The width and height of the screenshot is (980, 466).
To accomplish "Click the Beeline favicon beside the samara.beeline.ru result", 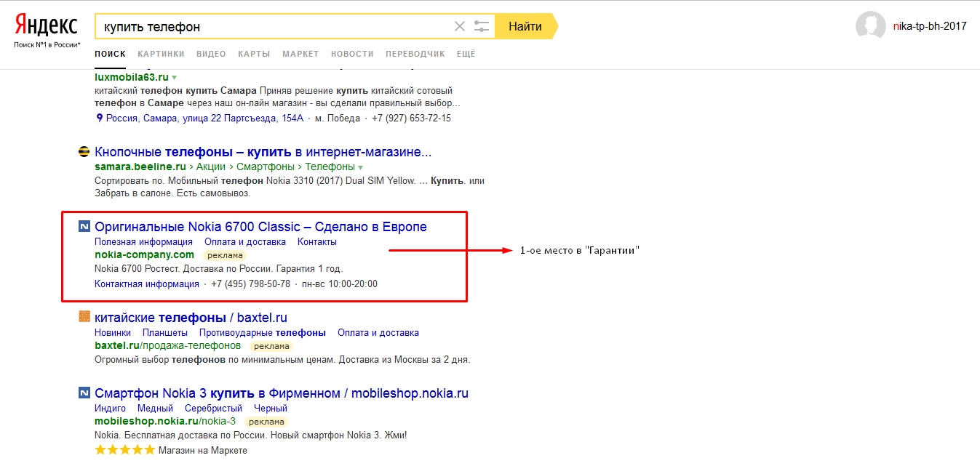I will coord(84,153).
